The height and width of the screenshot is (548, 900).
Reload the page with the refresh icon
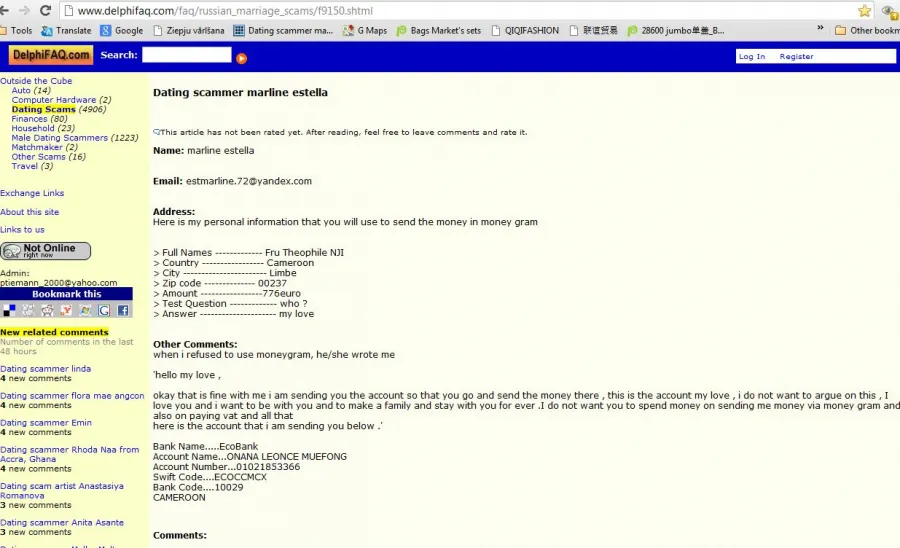[45, 10]
